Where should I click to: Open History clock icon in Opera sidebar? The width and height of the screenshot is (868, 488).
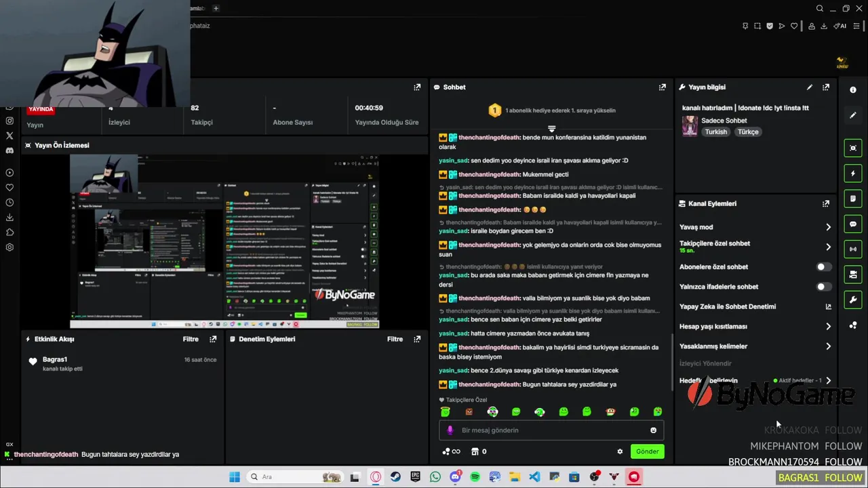tap(9, 203)
